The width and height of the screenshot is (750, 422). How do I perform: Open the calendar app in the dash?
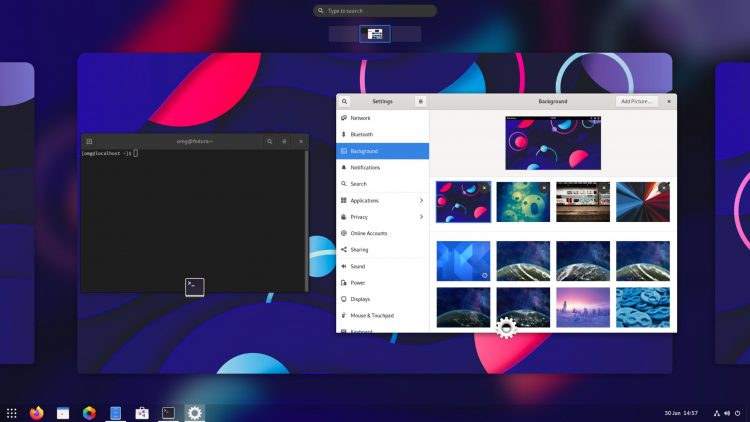click(63, 413)
